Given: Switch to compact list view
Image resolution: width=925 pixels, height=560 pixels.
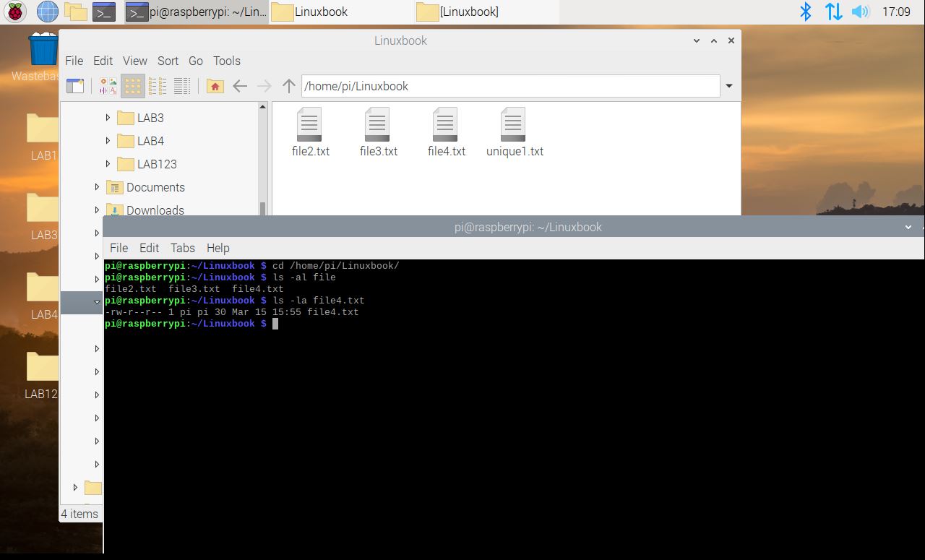Looking at the screenshot, I should [158, 85].
